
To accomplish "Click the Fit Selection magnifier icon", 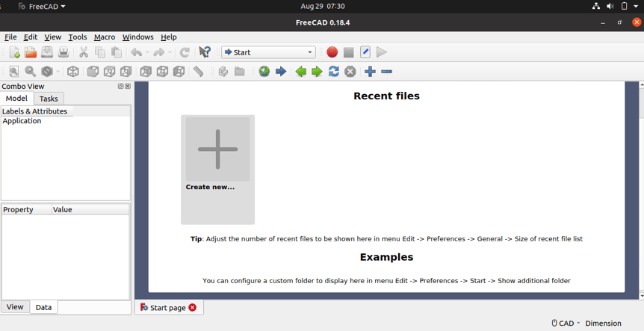I will 31,72.
